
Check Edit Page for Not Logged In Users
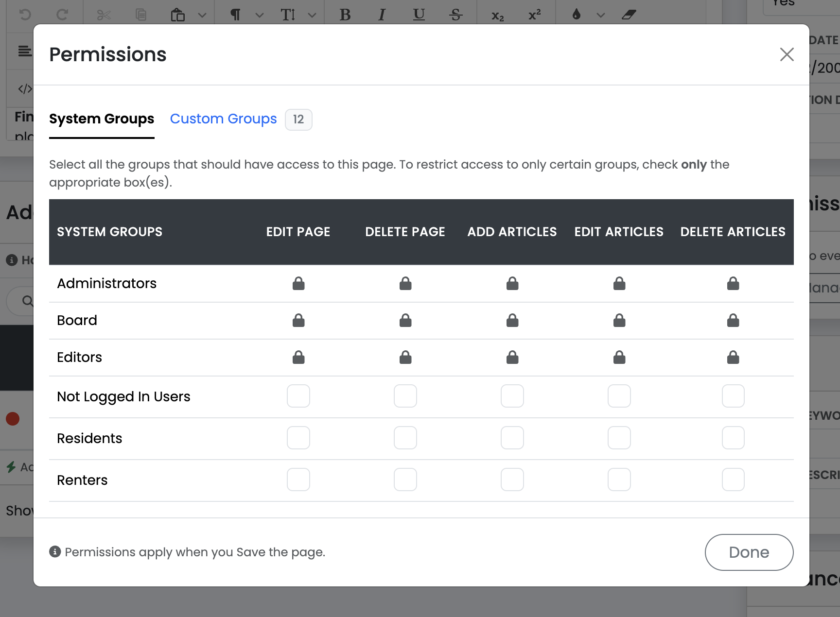click(298, 396)
